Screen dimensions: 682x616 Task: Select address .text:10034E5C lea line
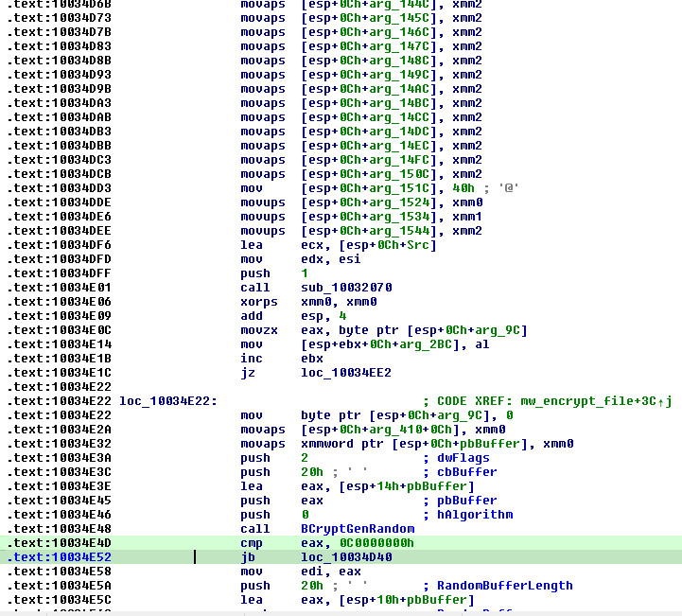coord(60,600)
